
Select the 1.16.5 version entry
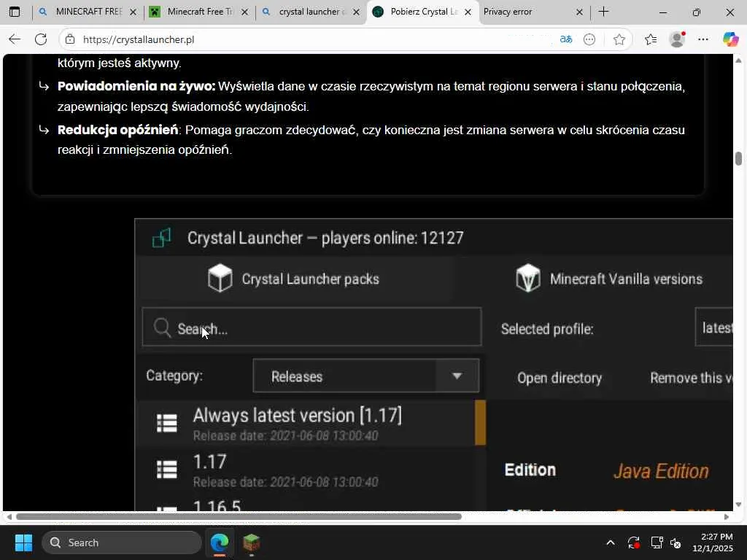311,503
